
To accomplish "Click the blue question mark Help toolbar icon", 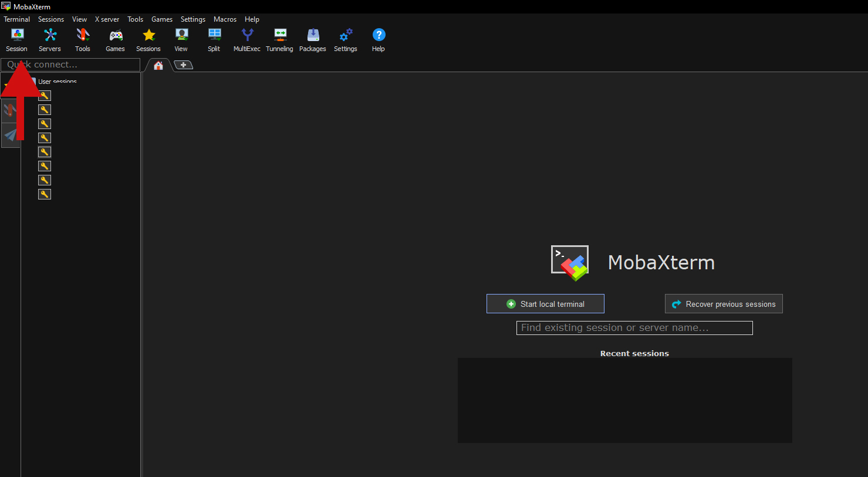I will coord(379,40).
